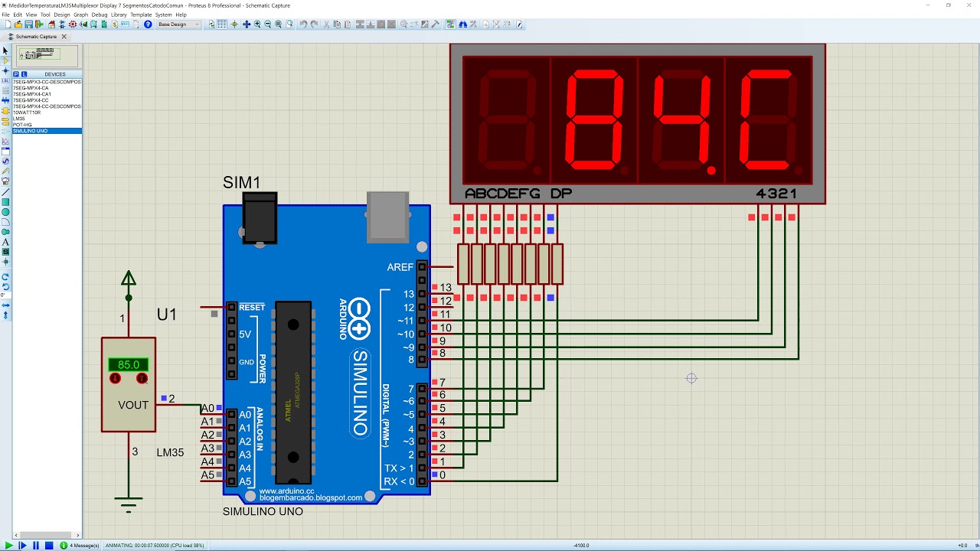Click the device list horizontal scrollbar
The height and width of the screenshot is (551, 980).
click(47, 535)
